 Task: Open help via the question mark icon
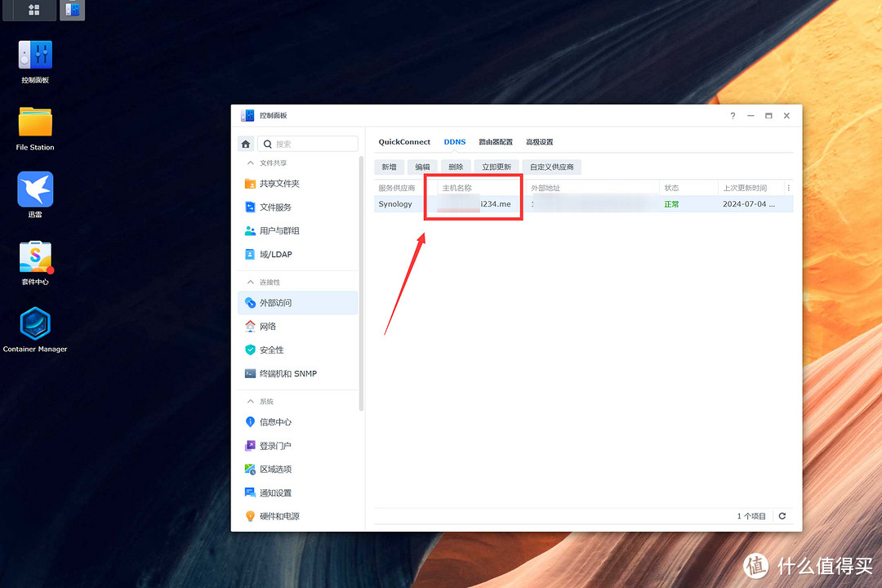tap(733, 115)
